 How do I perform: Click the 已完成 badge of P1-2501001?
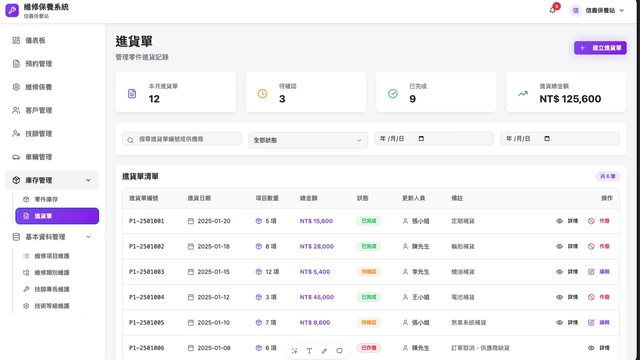[x=369, y=221]
